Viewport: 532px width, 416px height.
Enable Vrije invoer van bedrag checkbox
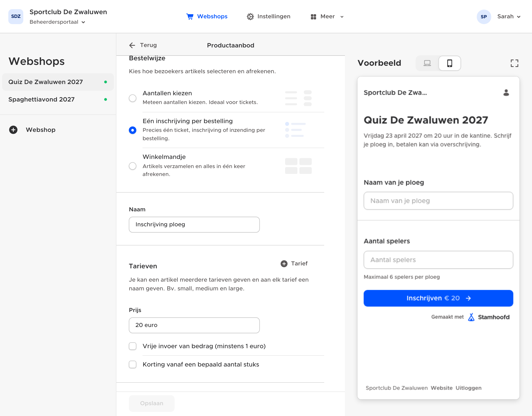click(x=133, y=346)
